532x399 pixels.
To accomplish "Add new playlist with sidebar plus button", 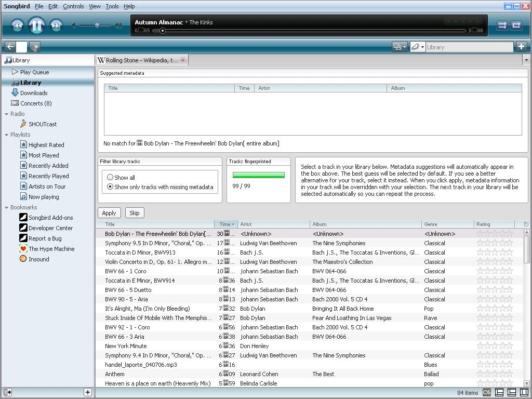I will (87, 393).
